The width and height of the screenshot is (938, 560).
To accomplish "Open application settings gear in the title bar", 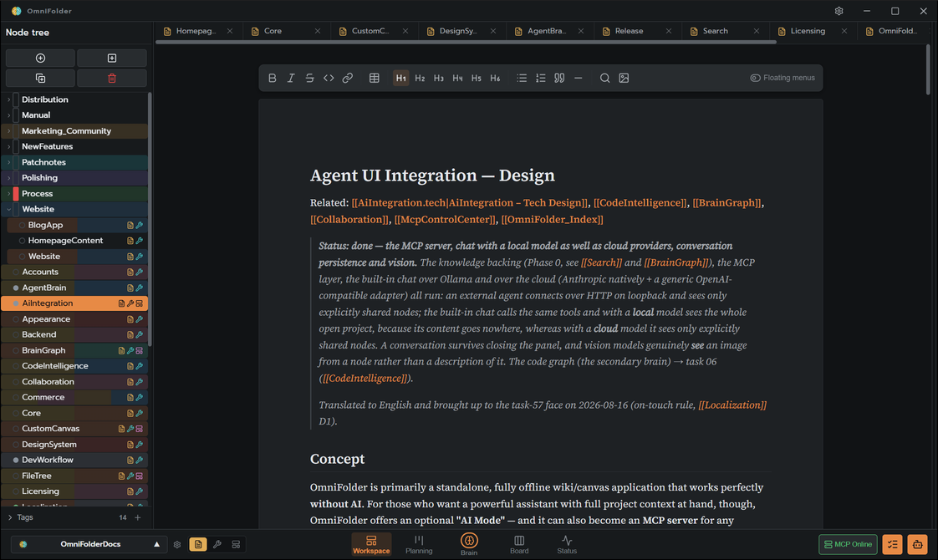I will pos(839,11).
